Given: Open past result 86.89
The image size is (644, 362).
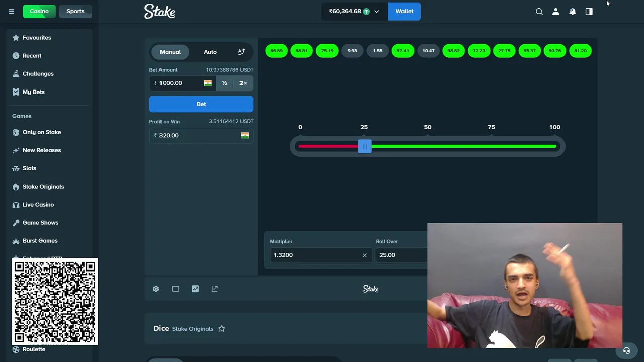Looking at the screenshot, I should (x=276, y=51).
